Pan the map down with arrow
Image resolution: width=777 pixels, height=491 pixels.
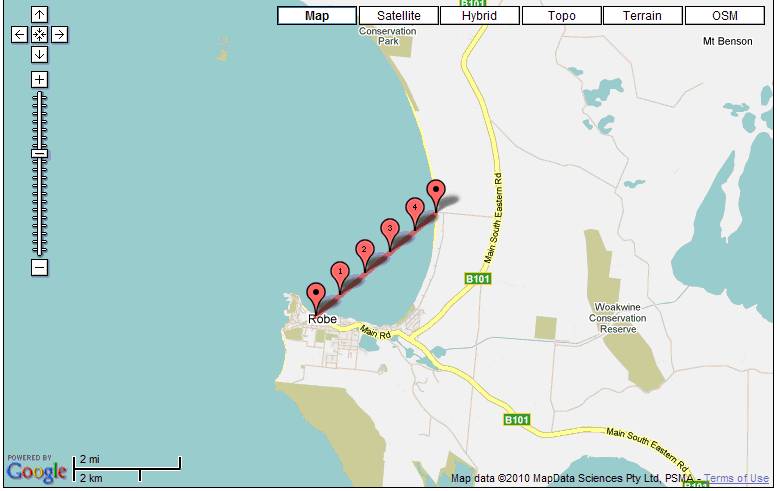click(x=39, y=55)
